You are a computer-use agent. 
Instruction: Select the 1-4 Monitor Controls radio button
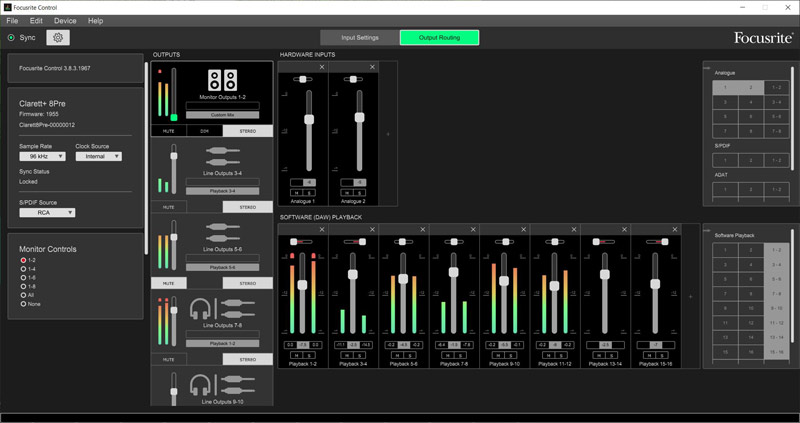coord(24,269)
